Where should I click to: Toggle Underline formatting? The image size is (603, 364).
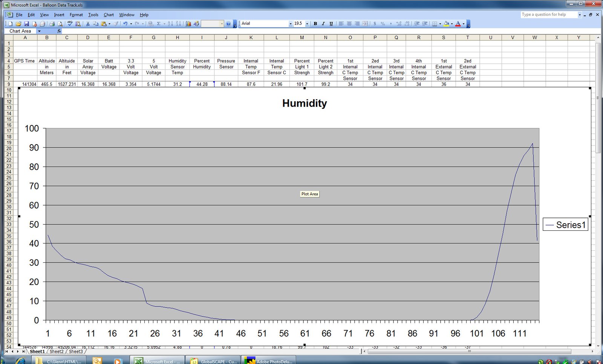[x=331, y=24]
